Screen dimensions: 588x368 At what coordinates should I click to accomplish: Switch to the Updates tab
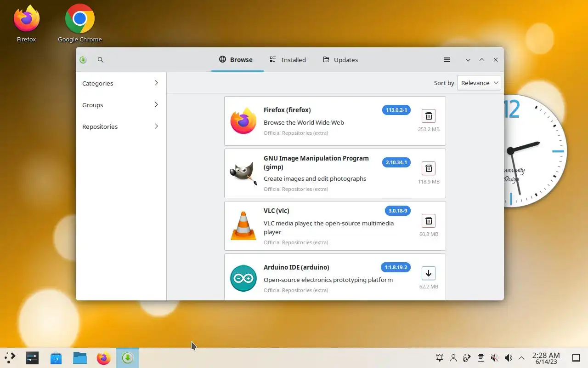click(340, 60)
